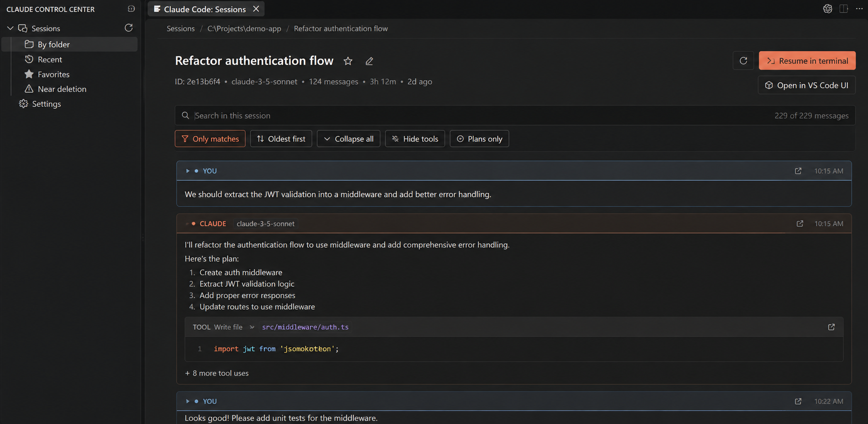The width and height of the screenshot is (868, 424).
Task: Show 8 more tool uses
Action: tap(217, 373)
